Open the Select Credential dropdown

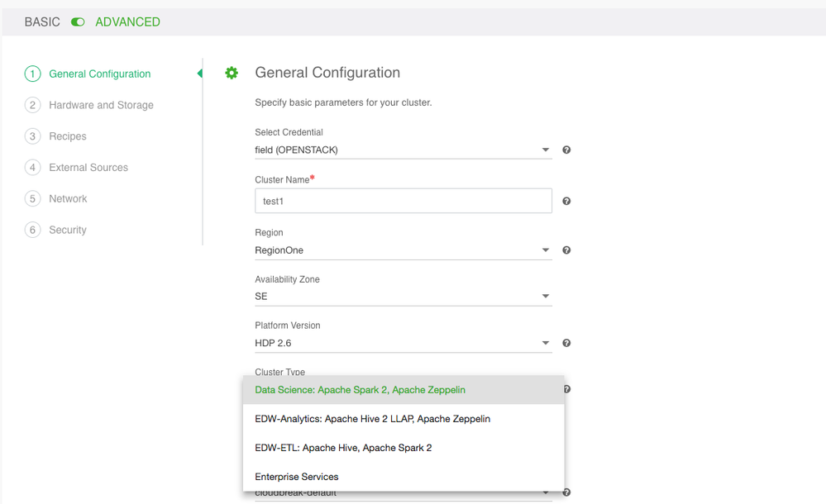pos(403,150)
